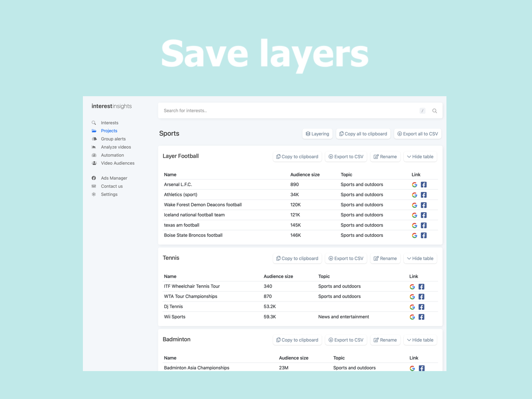Click 'News and entertainment' topic cell
The width and height of the screenshot is (532, 399).
pos(344,317)
